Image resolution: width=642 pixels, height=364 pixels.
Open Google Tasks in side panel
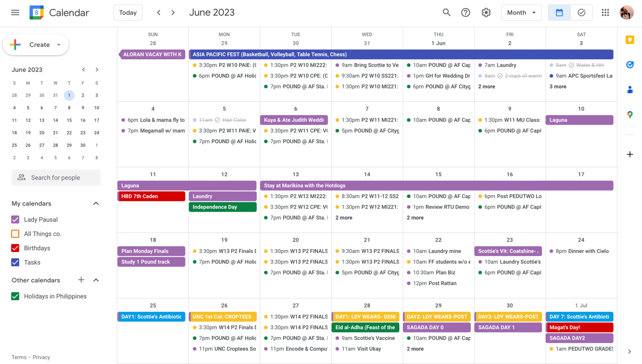[630, 65]
